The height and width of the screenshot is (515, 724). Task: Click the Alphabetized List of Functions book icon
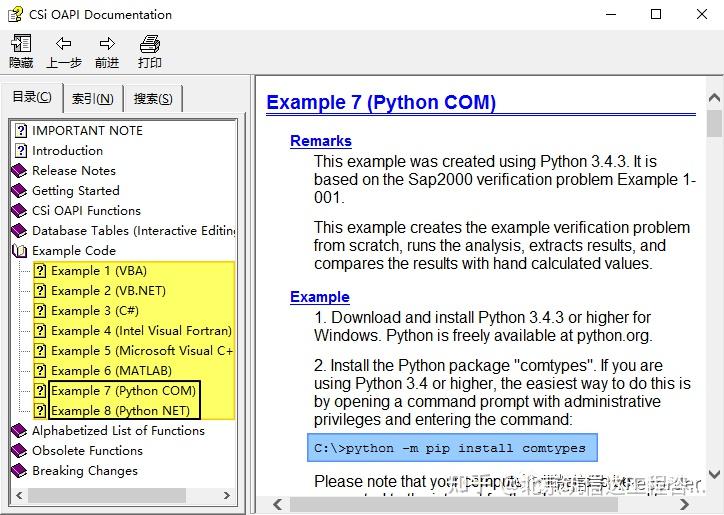coord(19,430)
